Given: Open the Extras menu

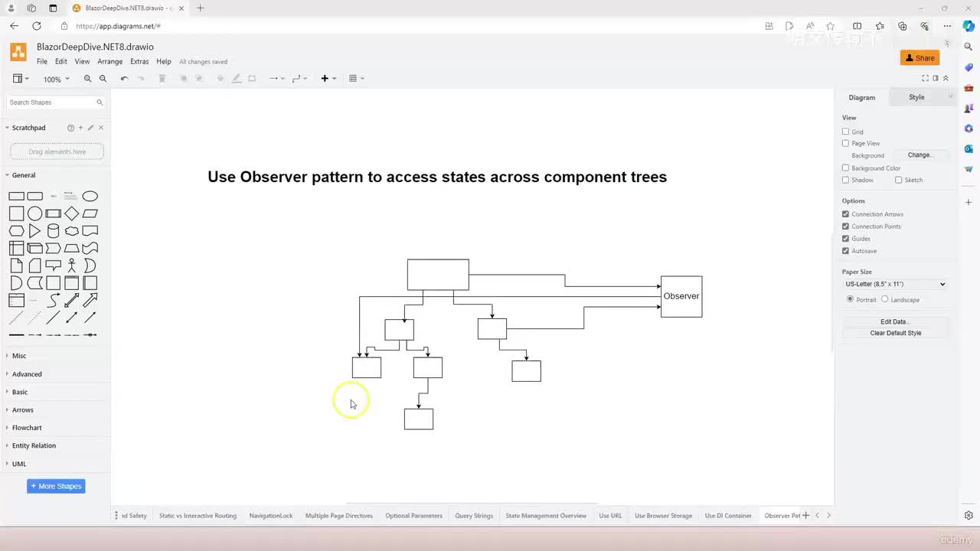Looking at the screenshot, I should pyautogui.click(x=139, y=62).
